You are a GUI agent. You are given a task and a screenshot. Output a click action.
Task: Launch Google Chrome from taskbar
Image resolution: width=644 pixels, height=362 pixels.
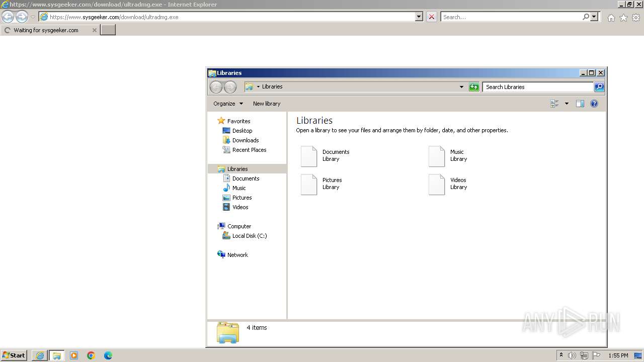[91, 355]
